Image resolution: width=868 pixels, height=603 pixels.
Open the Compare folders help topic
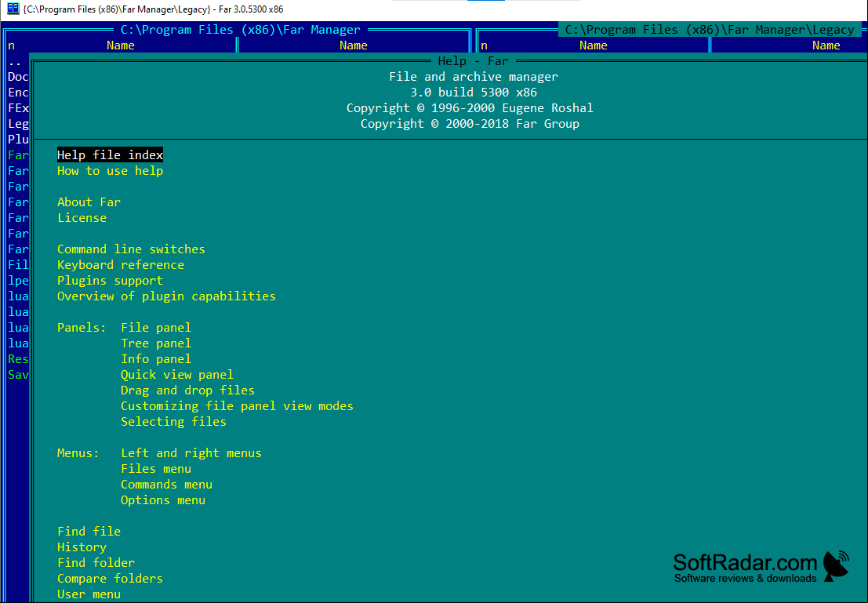(110, 579)
